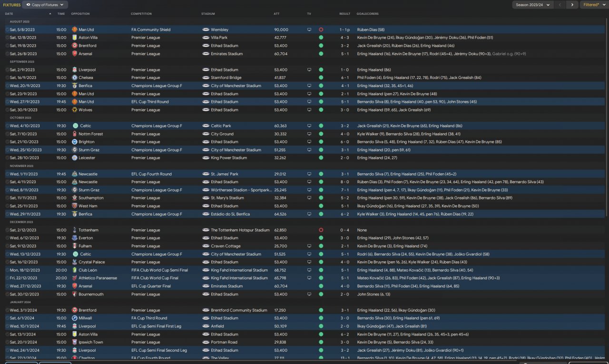
Task: Click the Chelsea club badge
Action: coord(75,78)
